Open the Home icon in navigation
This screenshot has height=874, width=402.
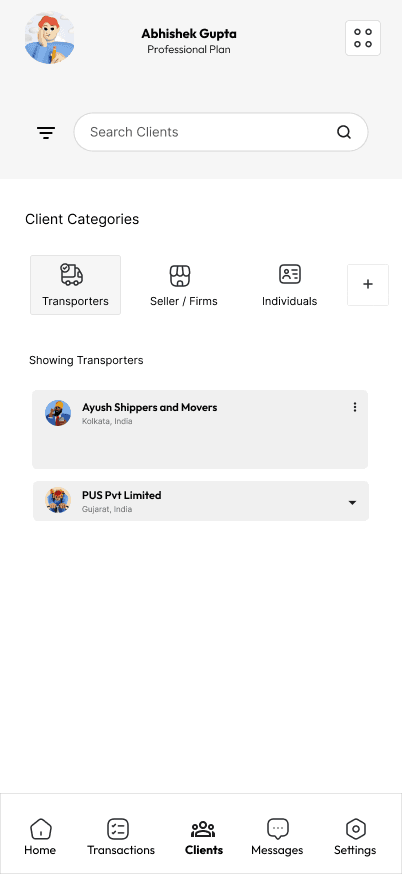point(40,829)
